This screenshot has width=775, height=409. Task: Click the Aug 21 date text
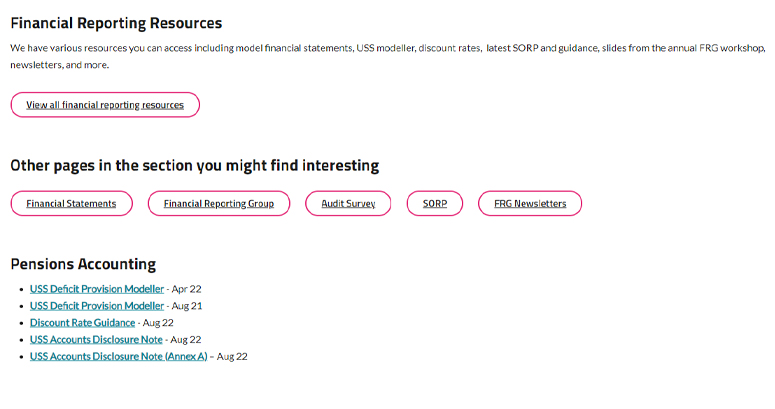point(187,306)
